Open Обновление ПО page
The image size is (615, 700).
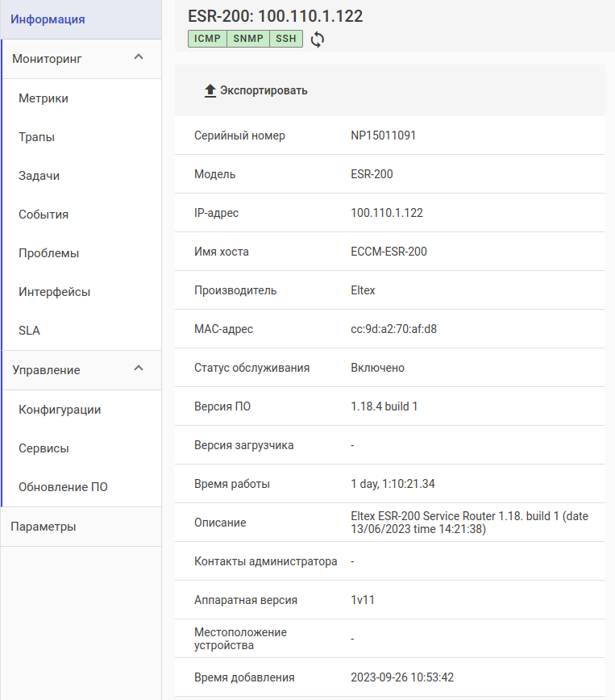click(x=63, y=487)
